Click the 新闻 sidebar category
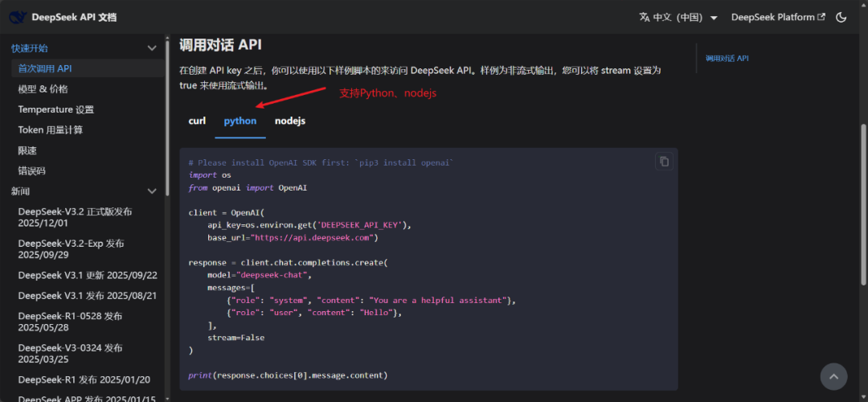 (x=20, y=191)
